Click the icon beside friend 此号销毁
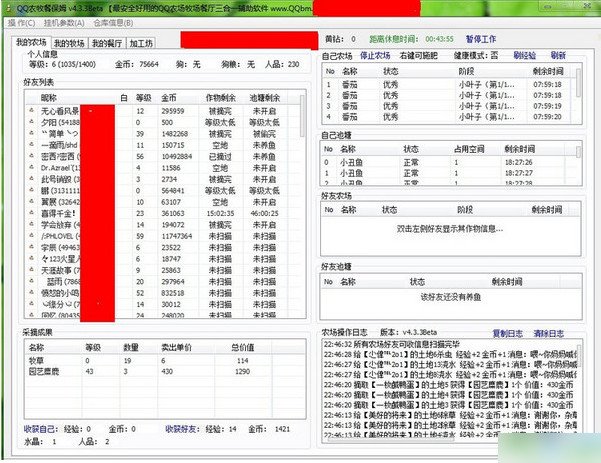The width and height of the screenshot is (601, 463). [32, 179]
